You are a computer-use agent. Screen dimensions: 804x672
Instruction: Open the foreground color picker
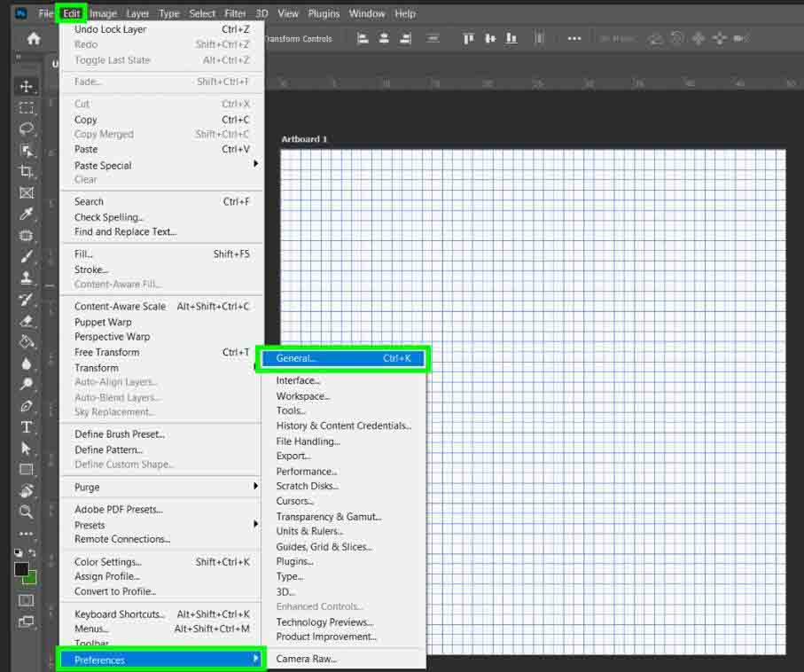pos(21,569)
